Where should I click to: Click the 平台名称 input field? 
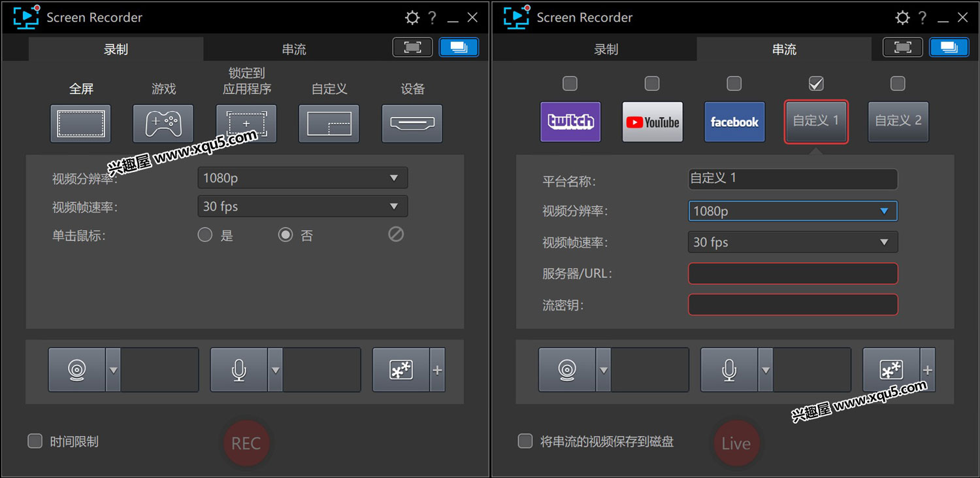pyautogui.click(x=793, y=179)
